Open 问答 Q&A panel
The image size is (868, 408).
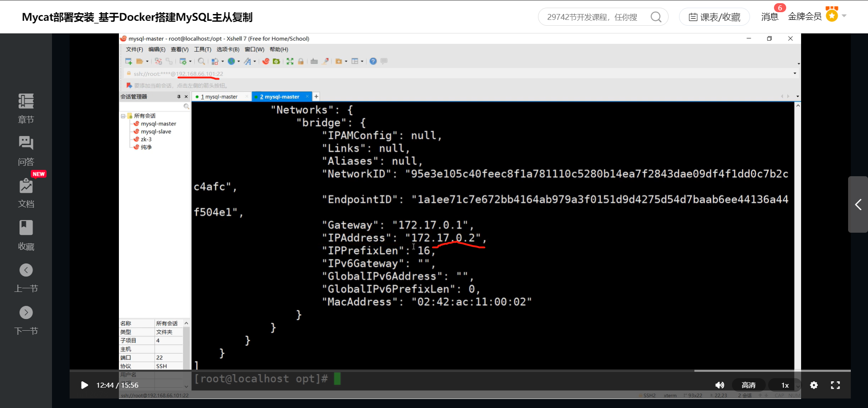(x=26, y=151)
